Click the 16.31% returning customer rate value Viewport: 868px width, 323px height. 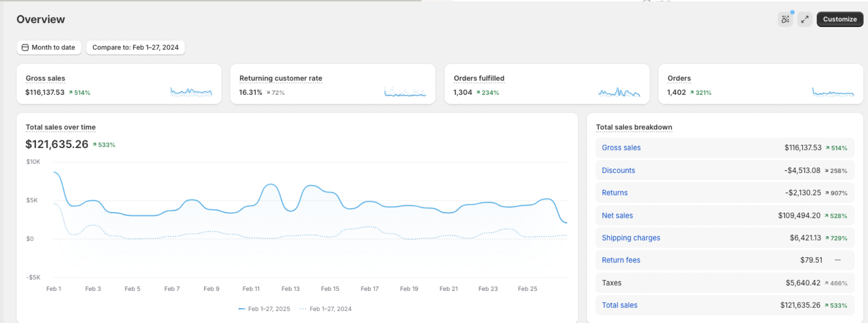coord(251,93)
